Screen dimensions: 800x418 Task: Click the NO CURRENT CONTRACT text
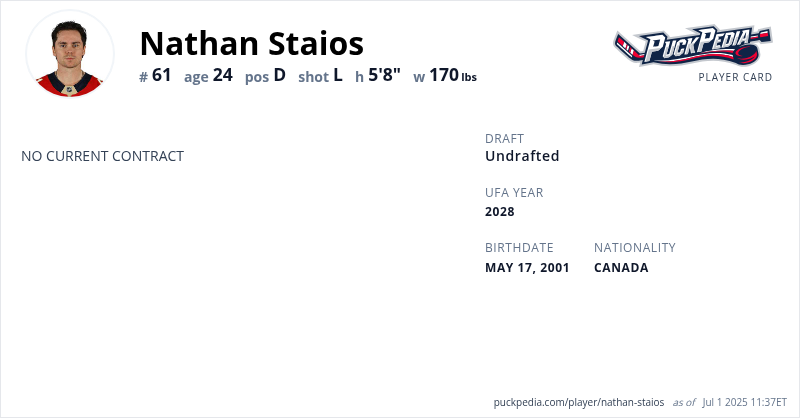click(x=102, y=156)
